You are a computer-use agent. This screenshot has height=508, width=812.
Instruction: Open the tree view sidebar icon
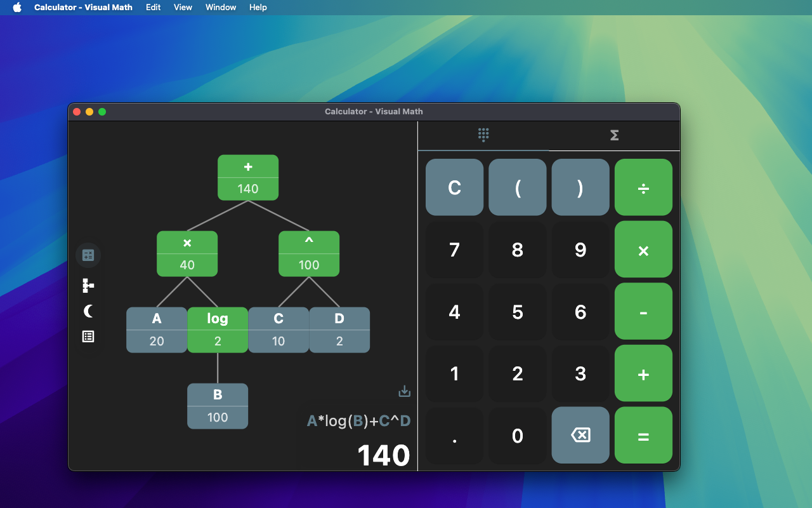88,286
